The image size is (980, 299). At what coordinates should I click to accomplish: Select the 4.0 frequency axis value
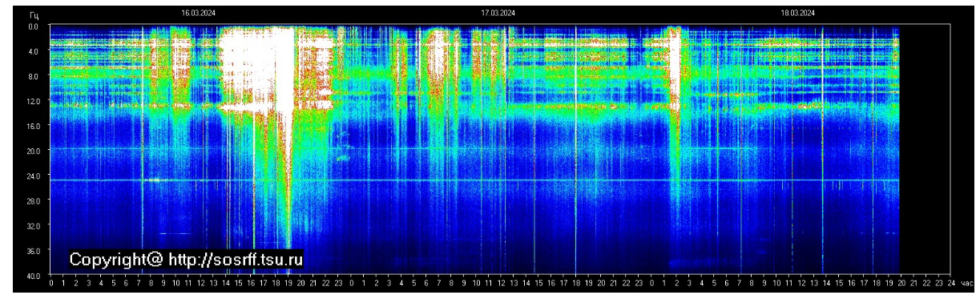pyautogui.click(x=34, y=51)
